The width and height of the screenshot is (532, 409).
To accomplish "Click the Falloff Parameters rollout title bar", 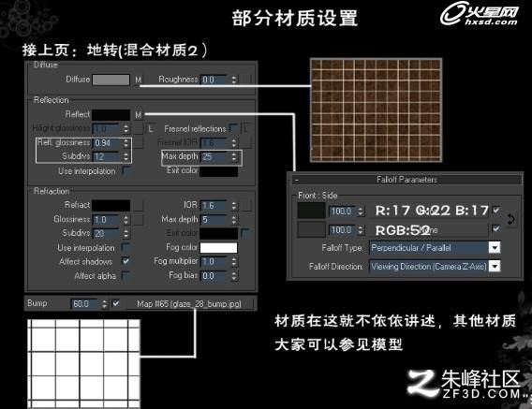I will (406, 180).
